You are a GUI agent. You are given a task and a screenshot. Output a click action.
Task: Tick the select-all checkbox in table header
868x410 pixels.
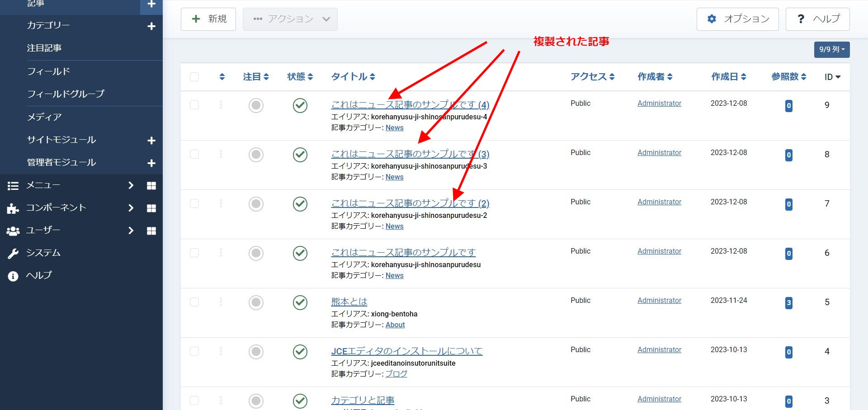194,77
